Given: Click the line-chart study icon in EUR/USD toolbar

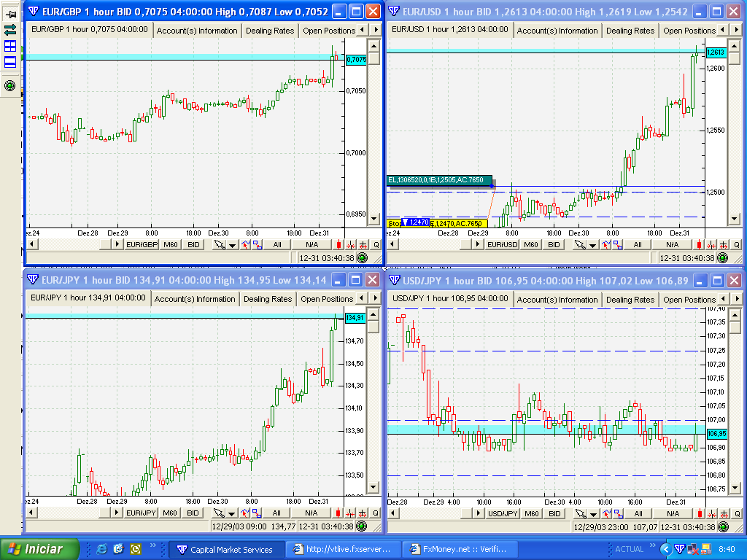Looking at the screenshot, I should click(x=606, y=245).
